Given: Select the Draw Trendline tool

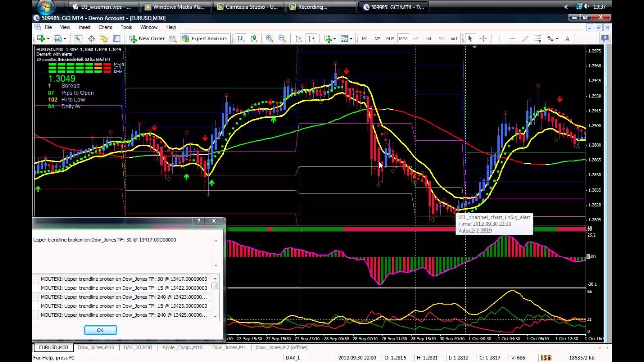Looking at the screenshot, I should point(525,39).
